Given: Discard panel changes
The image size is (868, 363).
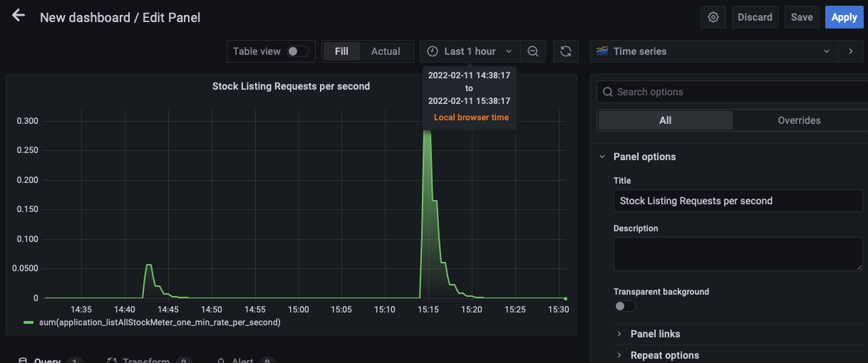Looking at the screenshot, I should (x=755, y=17).
